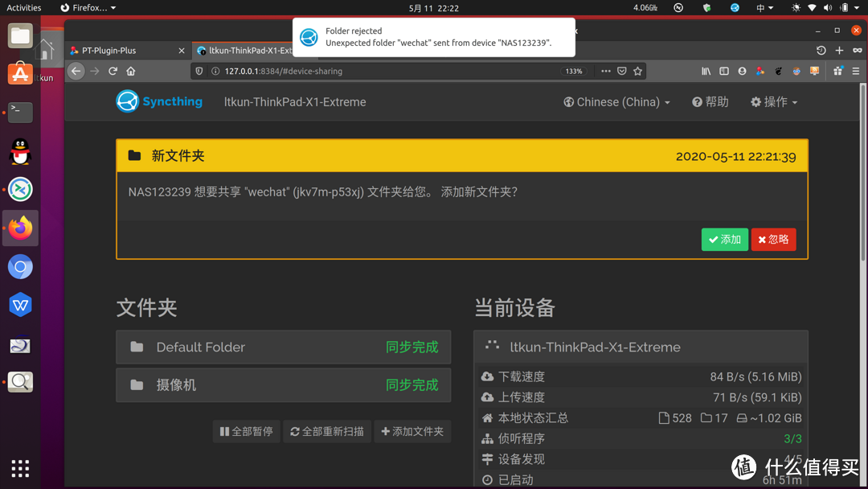Viewport: 868px width, 489px height.
Task: Click the Firefox back arrow
Action: pyautogui.click(x=76, y=71)
